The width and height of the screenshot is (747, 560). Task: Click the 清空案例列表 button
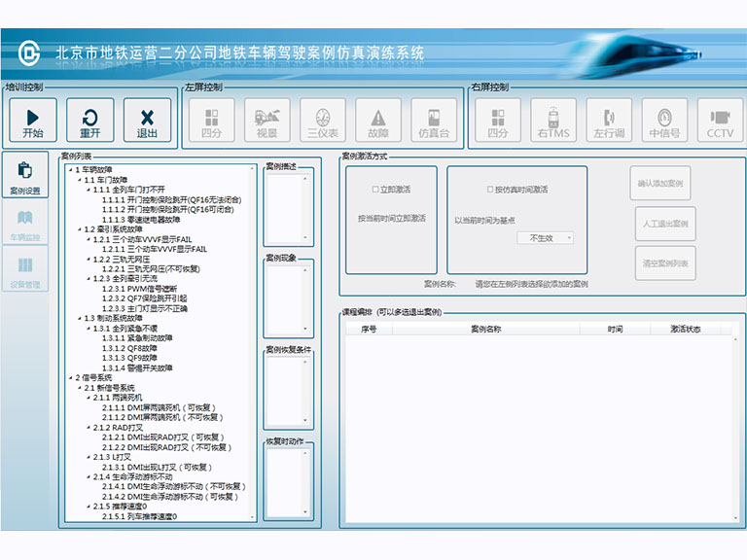tap(665, 263)
